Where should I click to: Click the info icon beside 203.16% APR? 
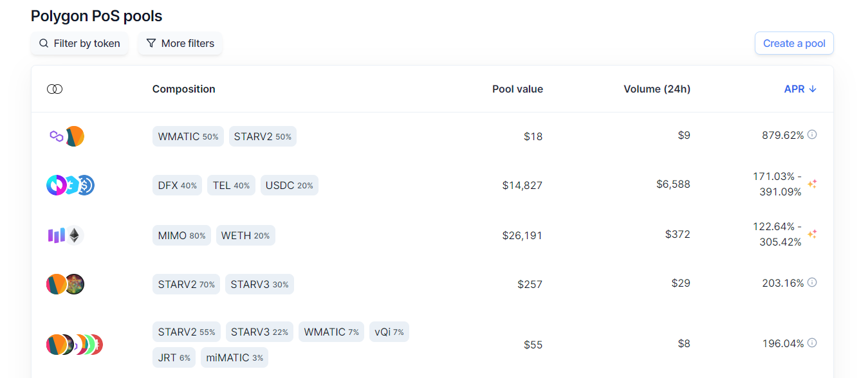pos(812,283)
